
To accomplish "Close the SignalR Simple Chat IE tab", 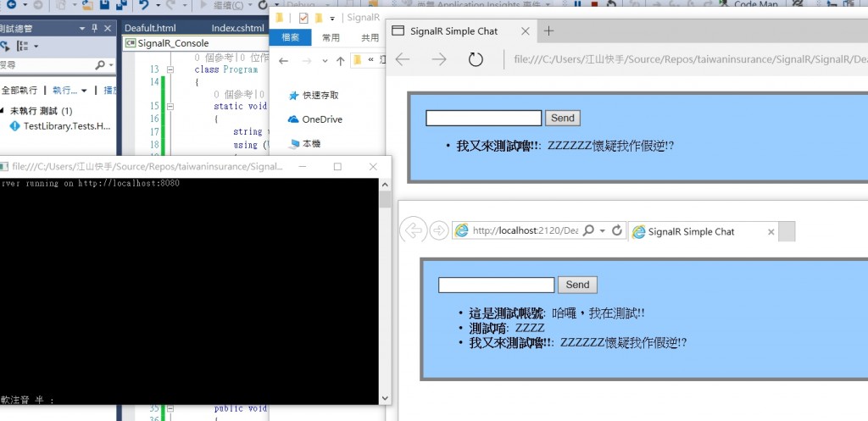I will 771,232.
